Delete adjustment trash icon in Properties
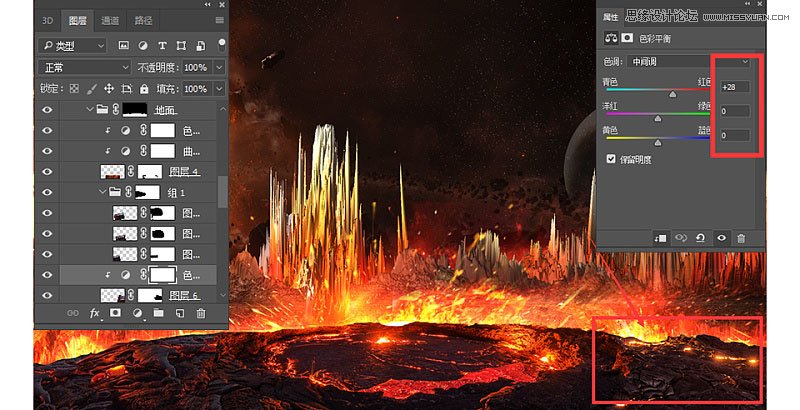Viewport: 800px width, 410px height. pyautogui.click(x=741, y=238)
